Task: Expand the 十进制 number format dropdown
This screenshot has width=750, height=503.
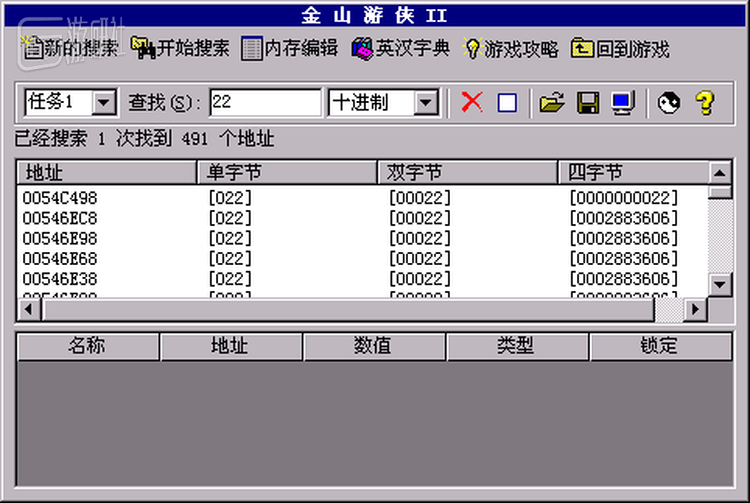Action: 427,102
